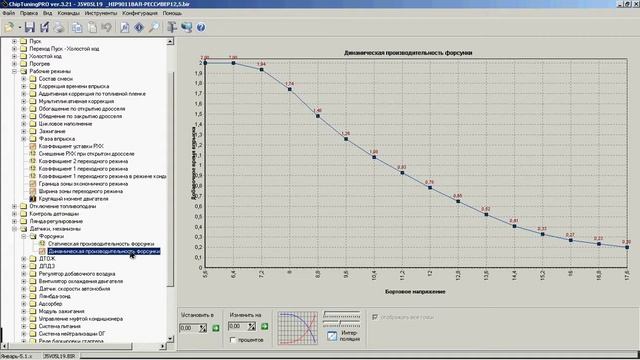This screenshot has height=360, width=640.
Task: Click the Copy toolbar icon
Action: pos(77,27)
